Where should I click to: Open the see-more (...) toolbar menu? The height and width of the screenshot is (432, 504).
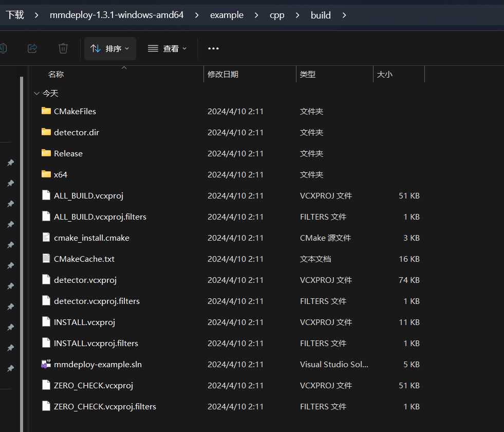[213, 48]
